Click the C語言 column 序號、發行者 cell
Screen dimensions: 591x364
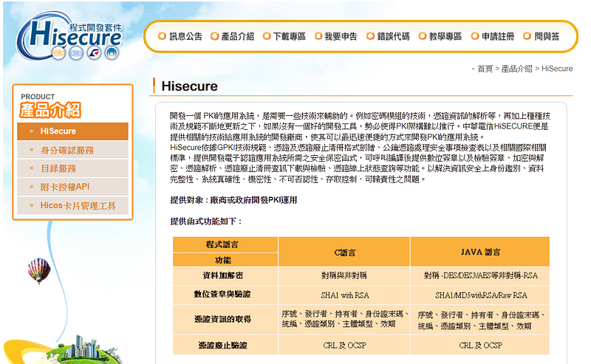pyautogui.click(x=344, y=320)
